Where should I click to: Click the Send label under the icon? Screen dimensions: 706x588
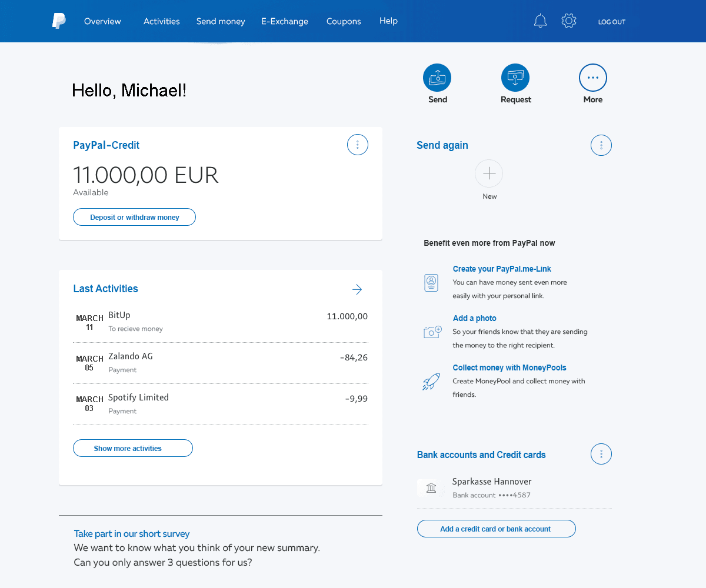(438, 100)
